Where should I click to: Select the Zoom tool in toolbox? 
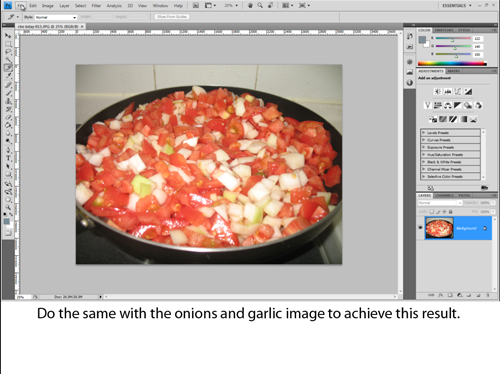pyautogui.click(x=8, y=207)
